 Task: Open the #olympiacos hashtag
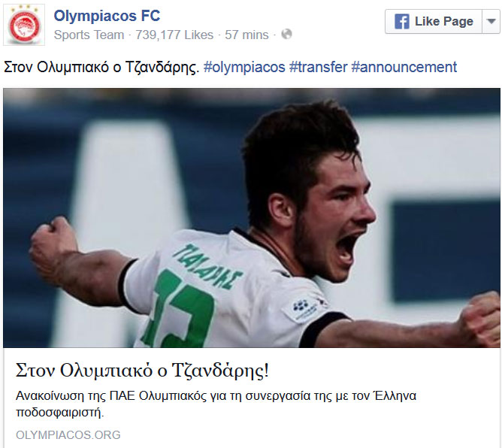coord(244,67)
